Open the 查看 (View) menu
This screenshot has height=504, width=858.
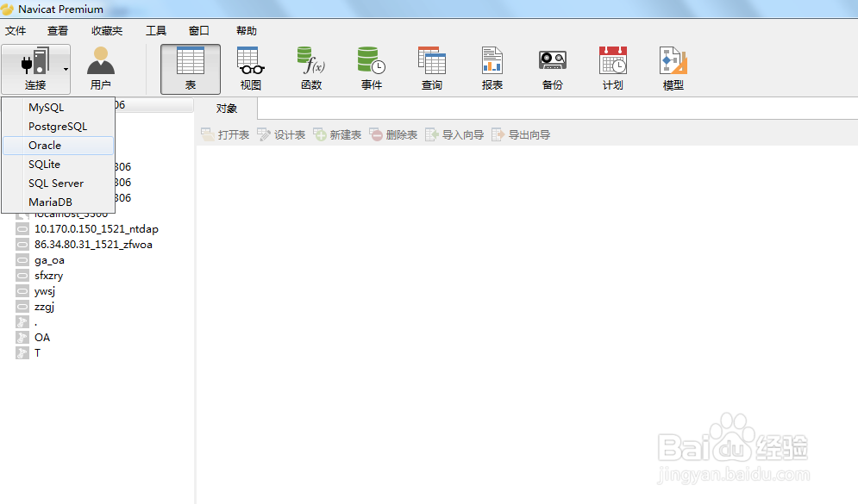coord(58,31)
